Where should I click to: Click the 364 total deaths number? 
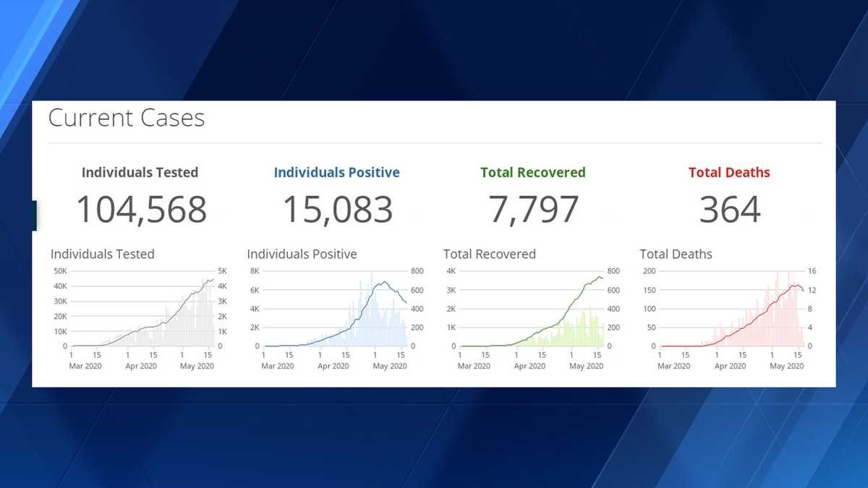(730, 210)
